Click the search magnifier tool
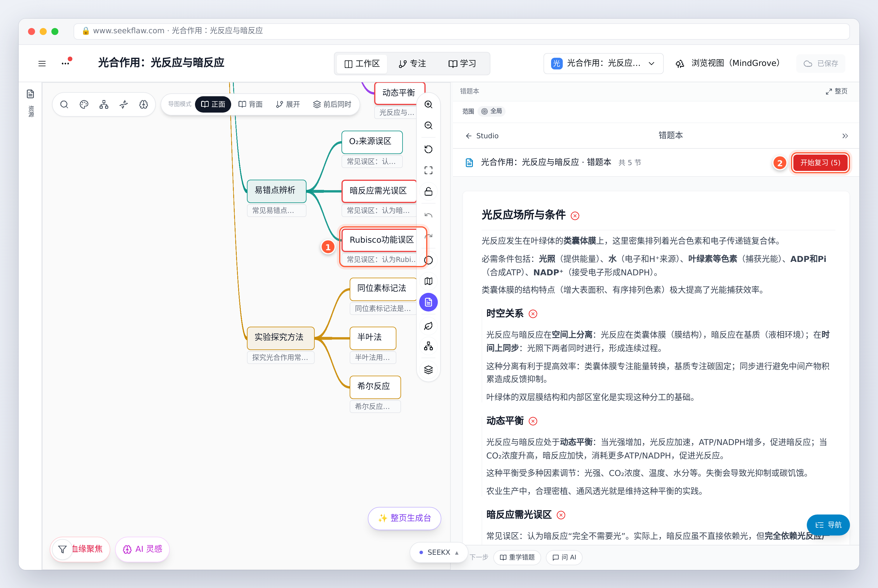Screen dimensions: 878x588 [x=64, y=104]
